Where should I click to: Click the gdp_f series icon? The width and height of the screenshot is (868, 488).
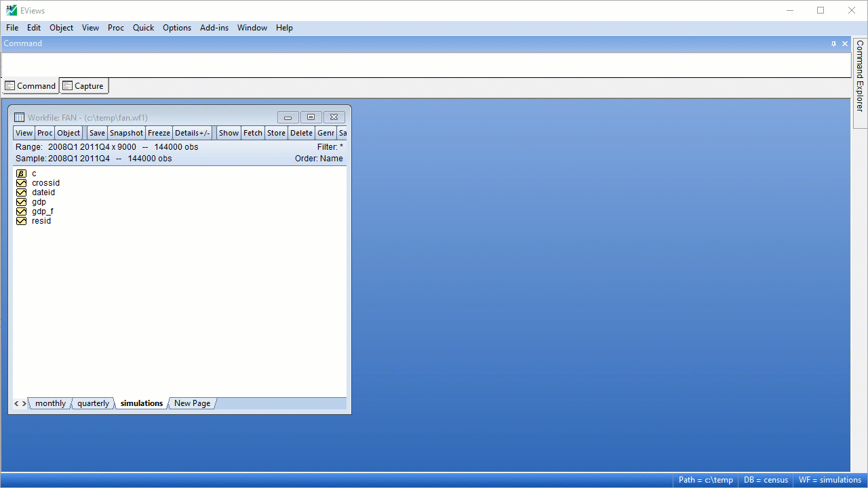click(x=21, y=211)
